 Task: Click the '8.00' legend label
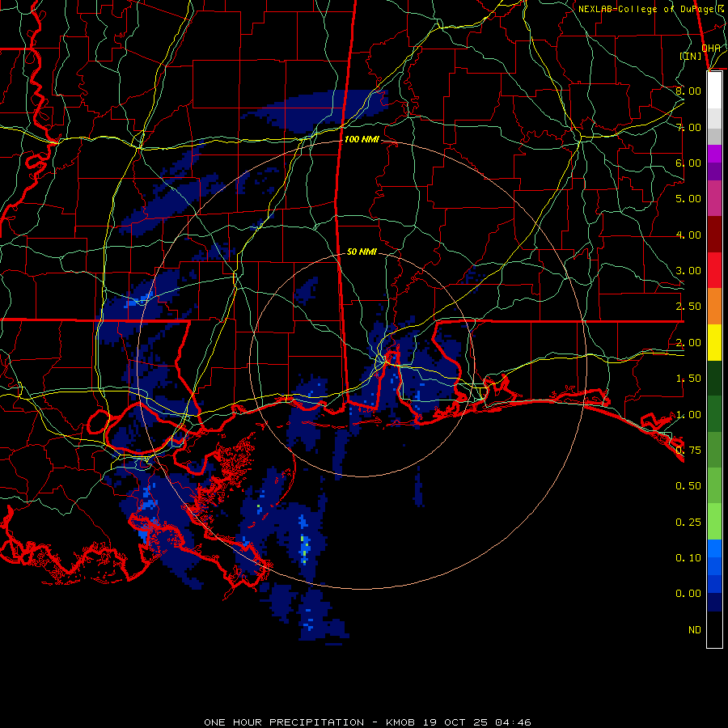(688, 91)
